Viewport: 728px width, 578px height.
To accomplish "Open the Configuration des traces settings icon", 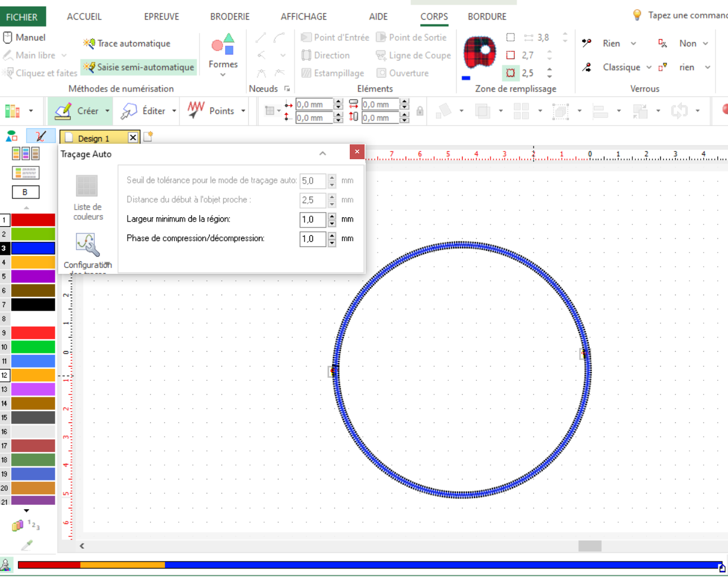I will (87, 245).
